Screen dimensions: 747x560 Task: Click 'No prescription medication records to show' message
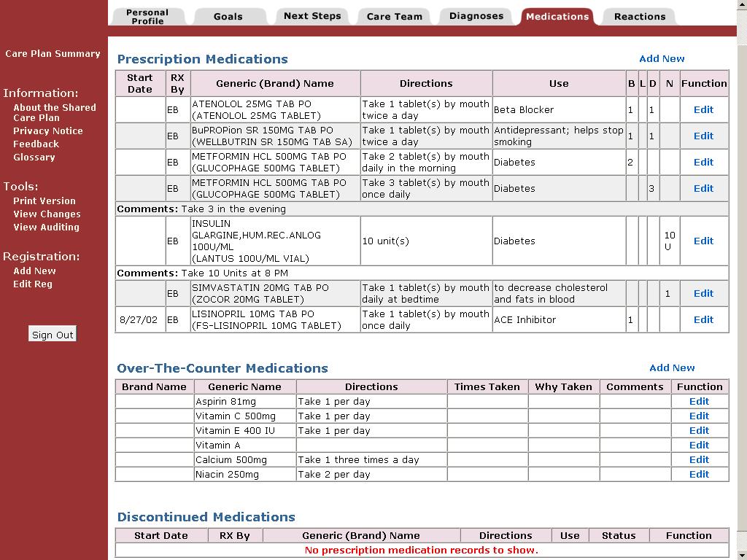pos(421,550)
